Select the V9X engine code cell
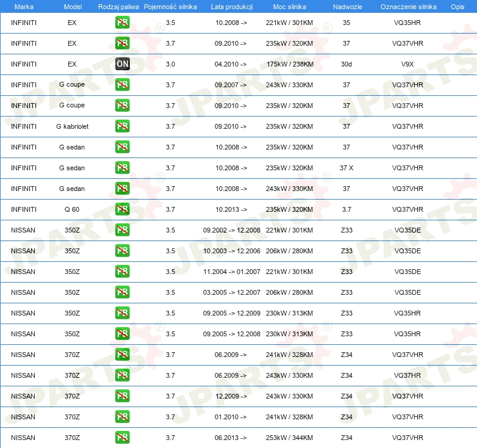 tap(407, 64)
